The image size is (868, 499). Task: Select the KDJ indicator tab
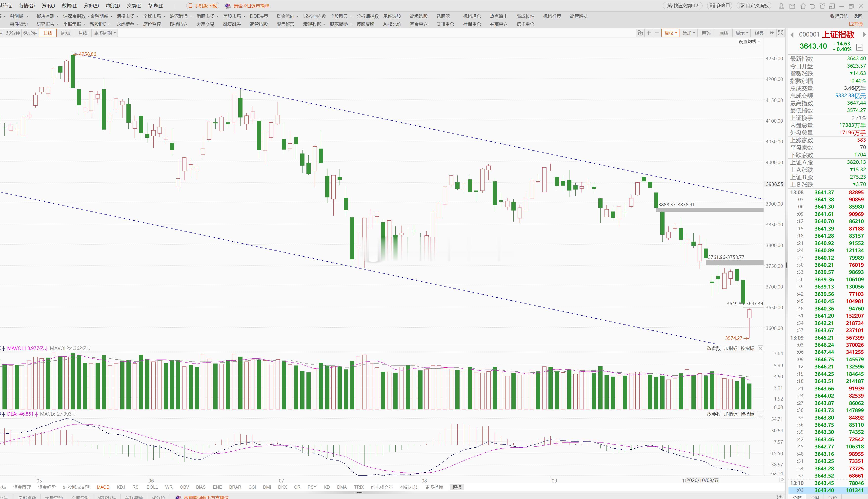coord(121,487)
